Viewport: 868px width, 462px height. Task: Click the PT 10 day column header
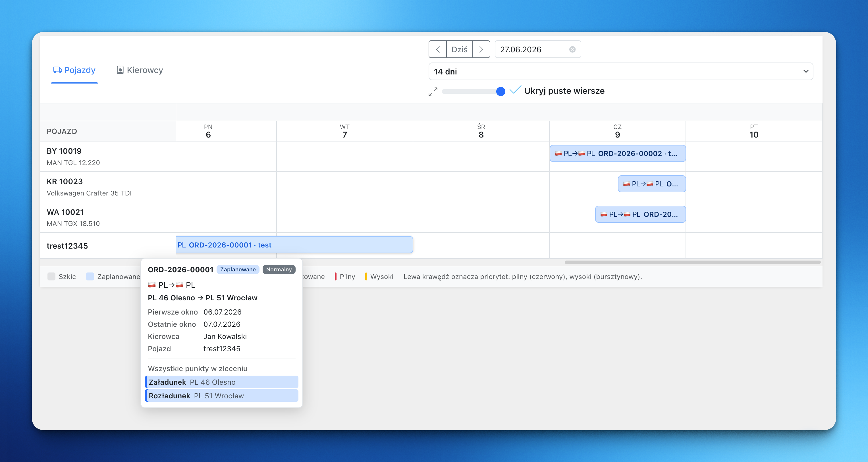click(754, 131)
